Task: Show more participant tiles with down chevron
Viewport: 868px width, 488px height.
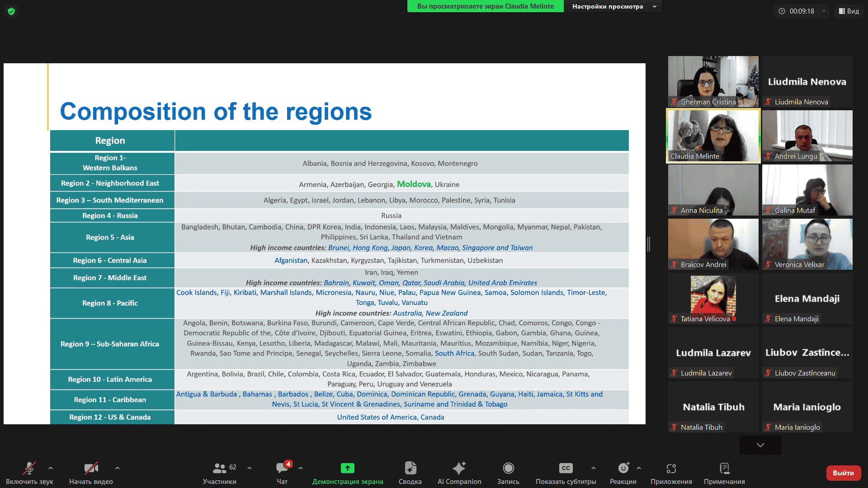Action: [760, 445]
